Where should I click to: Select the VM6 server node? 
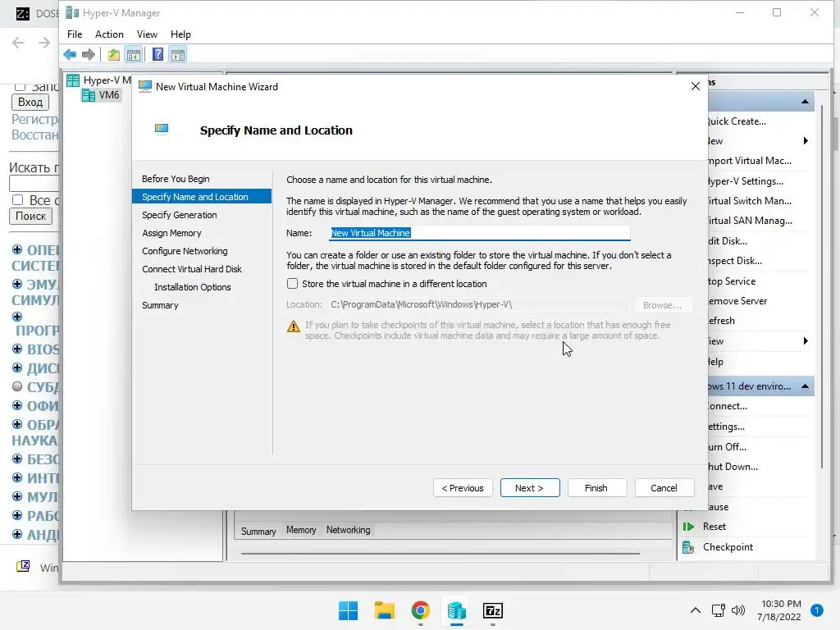[101, 95]
